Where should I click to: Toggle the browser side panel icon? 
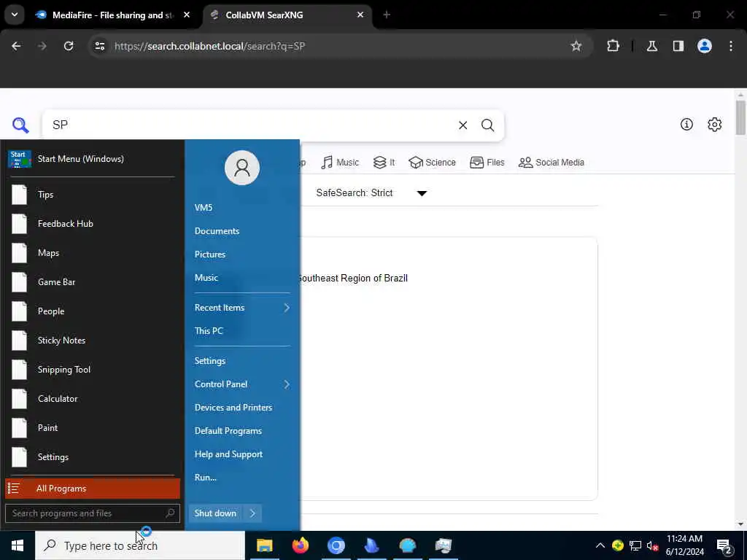pyautogui.click(x=678, y=46)
